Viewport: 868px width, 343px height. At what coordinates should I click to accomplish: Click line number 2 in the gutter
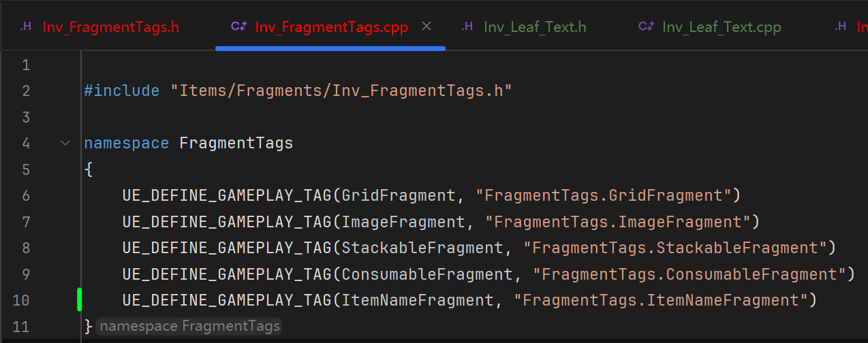tap(26, 91)
